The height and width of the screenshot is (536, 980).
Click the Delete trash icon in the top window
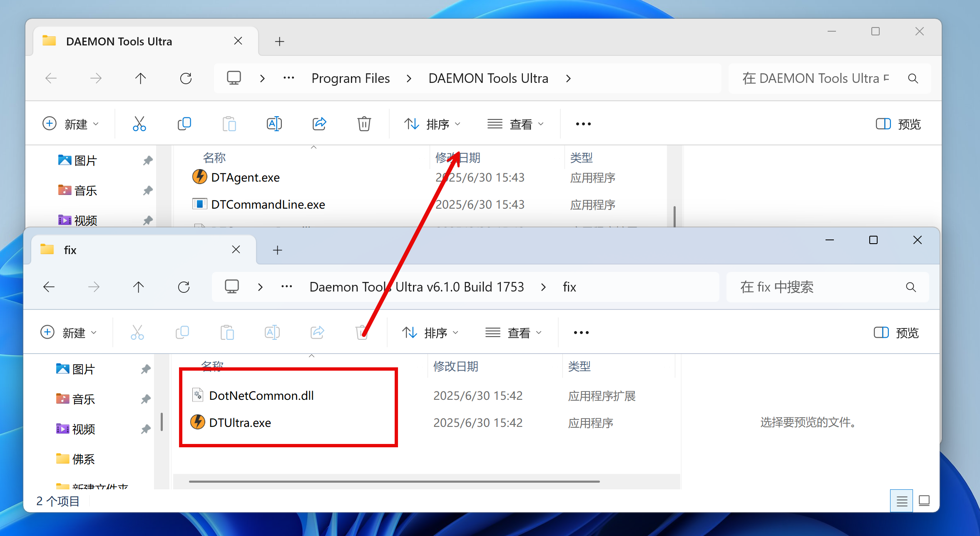(x=364, y=124)
